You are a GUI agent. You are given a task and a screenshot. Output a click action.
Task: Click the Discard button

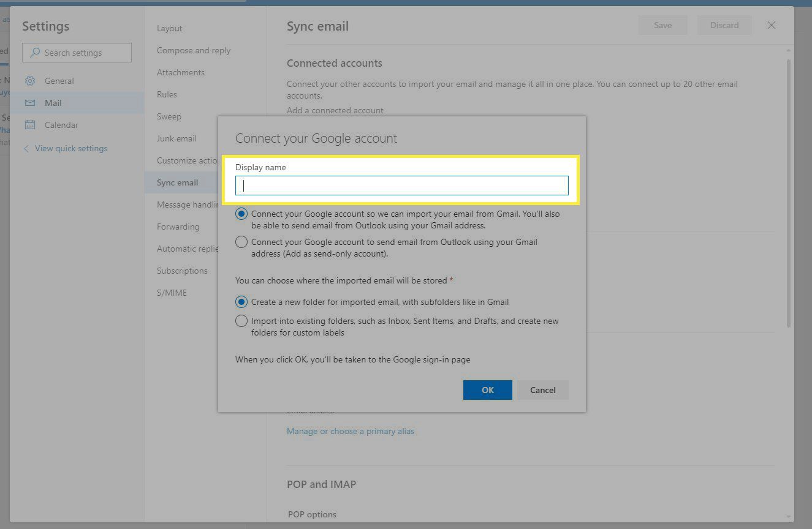pyautogui.click(x=724, y=25)
